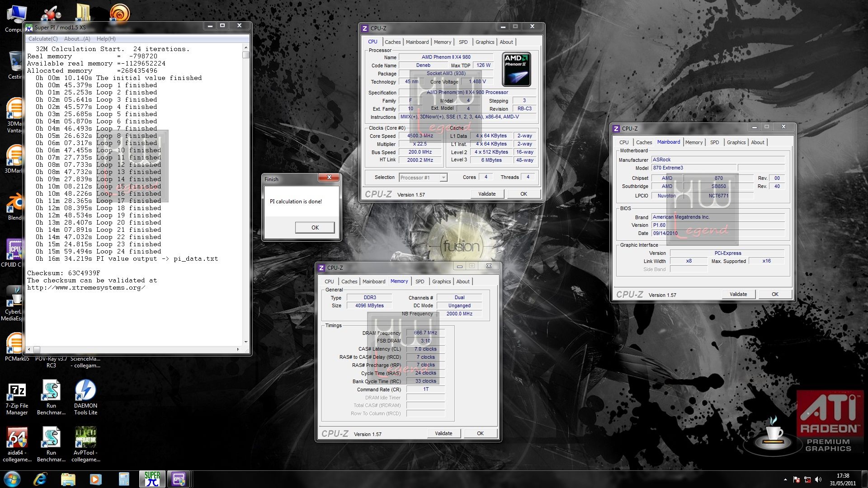This screenshot has height=488, width=868.
Task: Open the CPUID CPU-Z desktop icon
Action: [13, 253]
